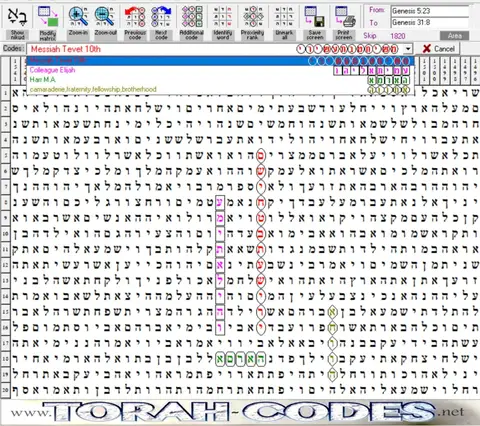Run the Proximity rank tool

pyautogui.click(x=253, y=17)
